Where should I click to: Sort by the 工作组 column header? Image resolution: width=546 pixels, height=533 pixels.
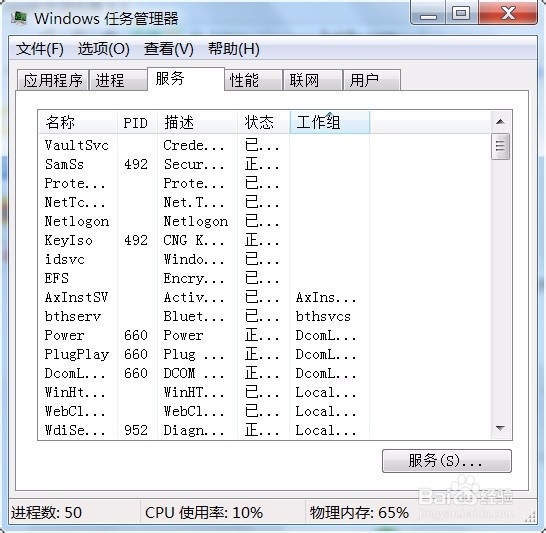(329, 123)
